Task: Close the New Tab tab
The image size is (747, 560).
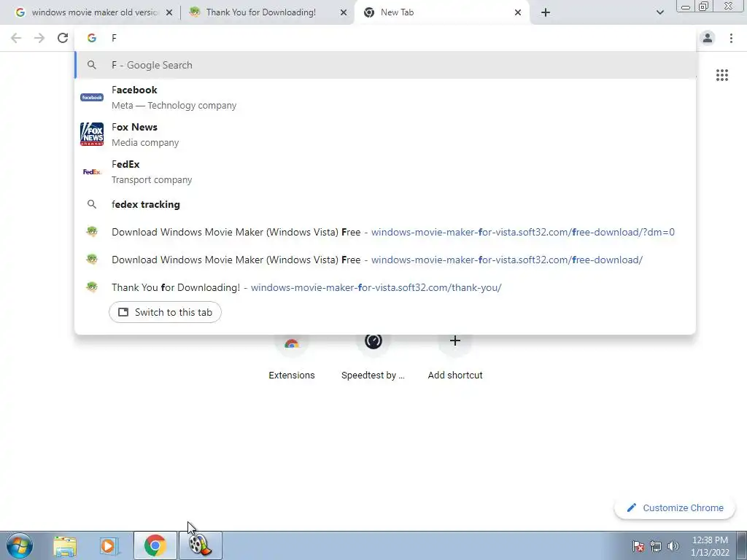Action: (x=518, y=13)
